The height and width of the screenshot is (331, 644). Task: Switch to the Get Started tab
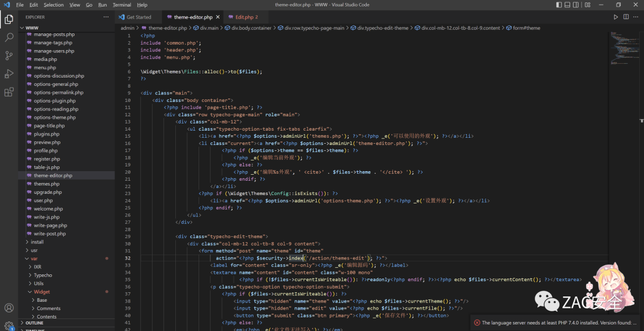[138, 17]
